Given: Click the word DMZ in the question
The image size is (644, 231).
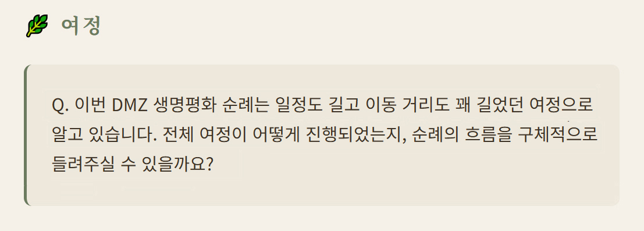Looking at the screenshot, I should pos(129,106).
